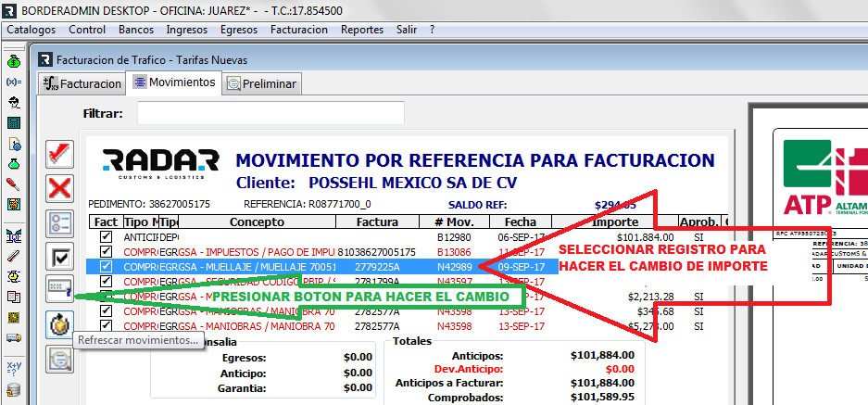Click factura 81038627005175 cell

click(x=376, y=251)
